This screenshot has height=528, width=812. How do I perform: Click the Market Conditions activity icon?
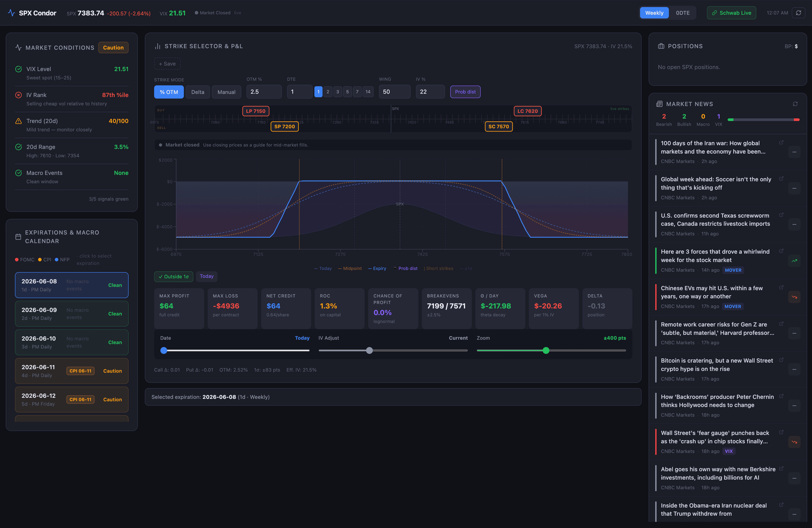pyautogui.click(x=18, y=48)
